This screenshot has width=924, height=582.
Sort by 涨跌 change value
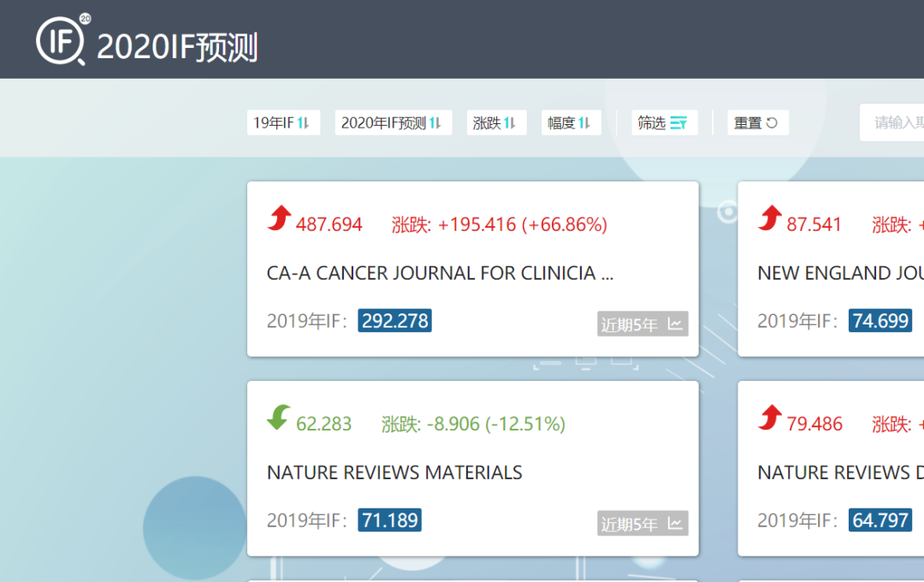(496, 122)
